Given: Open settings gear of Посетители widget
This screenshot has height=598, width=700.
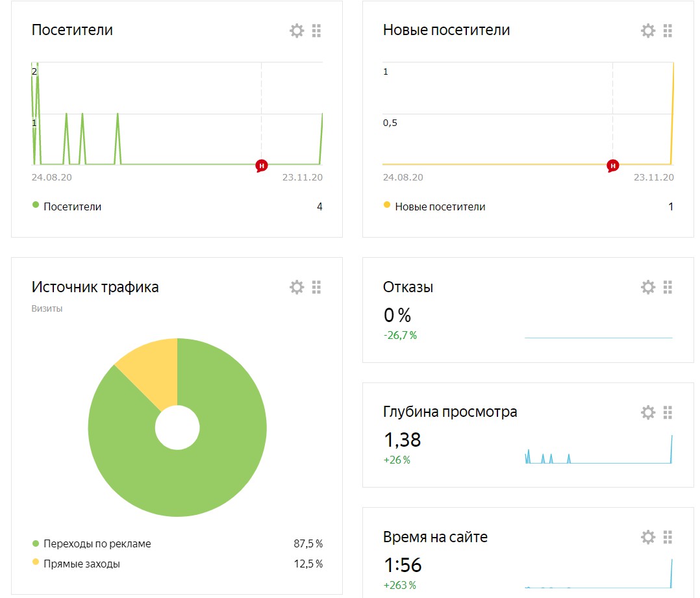Looking at the screenshot, I should 297,31.
